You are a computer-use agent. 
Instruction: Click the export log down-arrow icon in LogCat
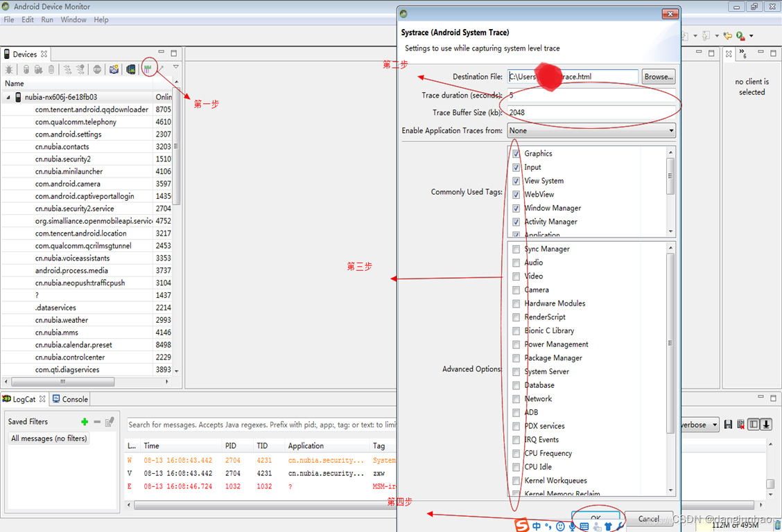(765, 424)
